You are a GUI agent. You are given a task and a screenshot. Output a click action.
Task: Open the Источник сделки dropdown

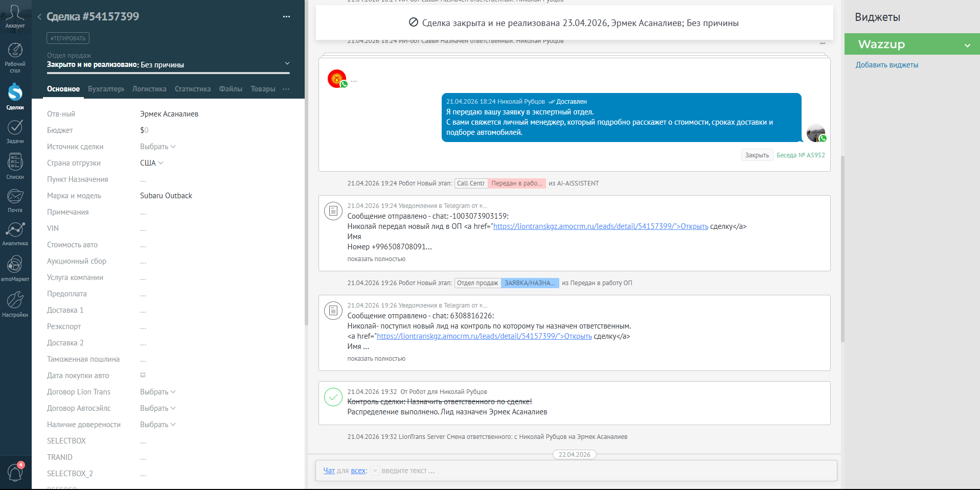coord(158,147)
